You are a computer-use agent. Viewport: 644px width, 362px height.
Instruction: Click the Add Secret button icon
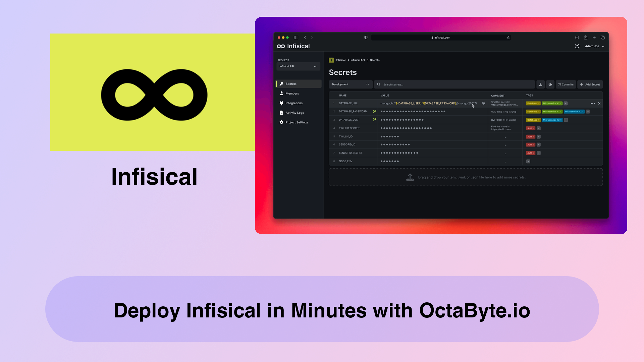(582, 84)
